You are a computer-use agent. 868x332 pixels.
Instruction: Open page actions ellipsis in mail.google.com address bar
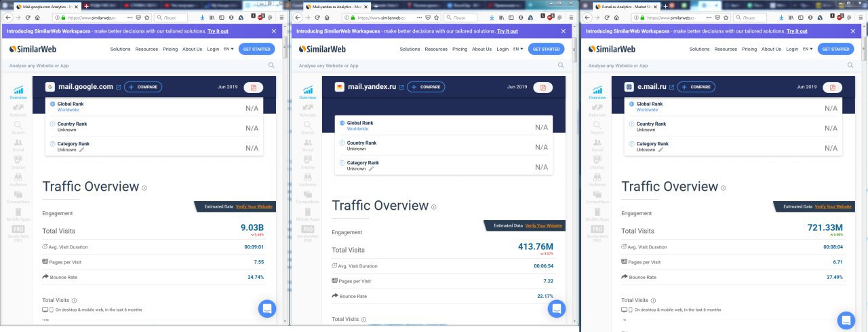(130, 17)
